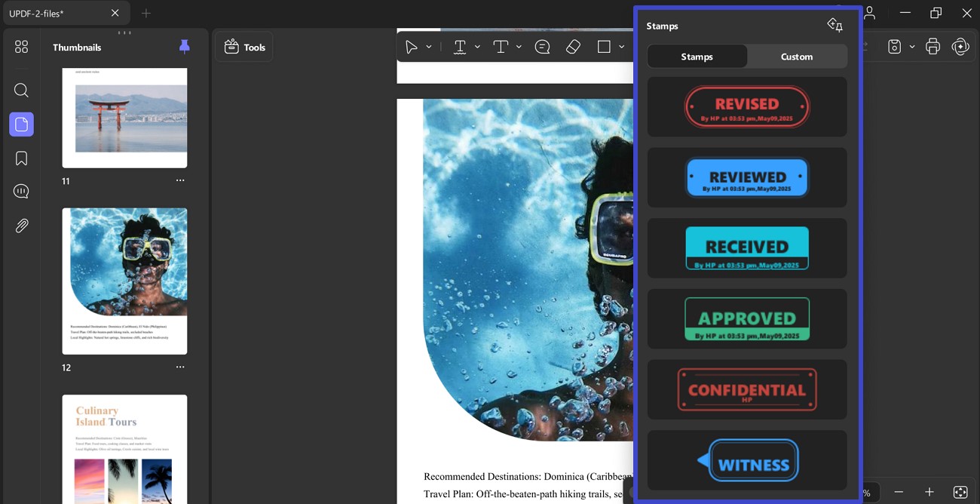Toggle the page thumbnails sidebar button

21,124
